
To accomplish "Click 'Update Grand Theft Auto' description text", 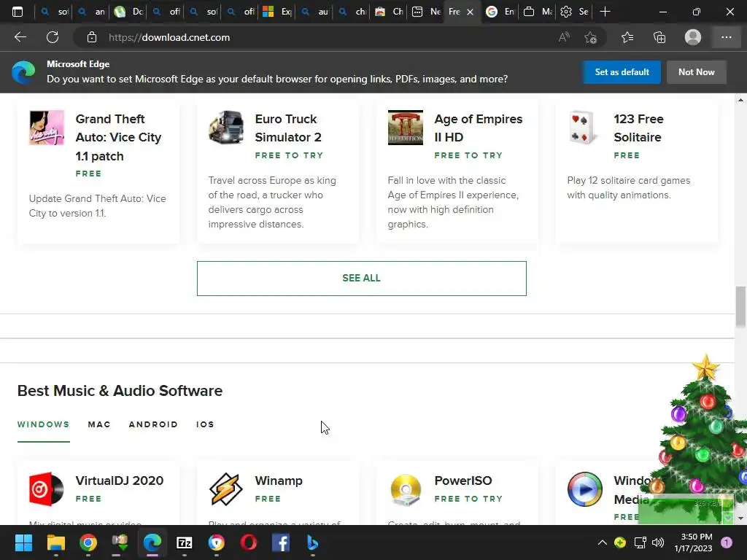I will [98, 206].
